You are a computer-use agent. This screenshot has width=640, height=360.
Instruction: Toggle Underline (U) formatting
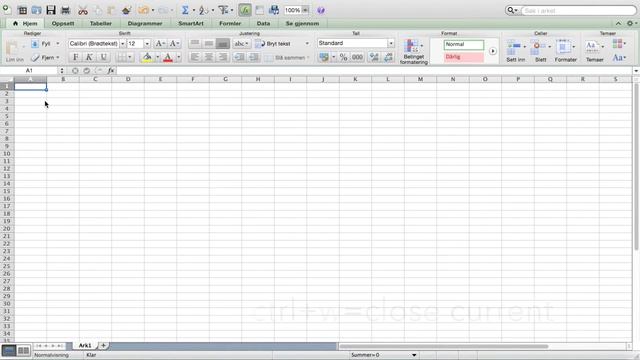pyautogui.click(x=103, y=57)
